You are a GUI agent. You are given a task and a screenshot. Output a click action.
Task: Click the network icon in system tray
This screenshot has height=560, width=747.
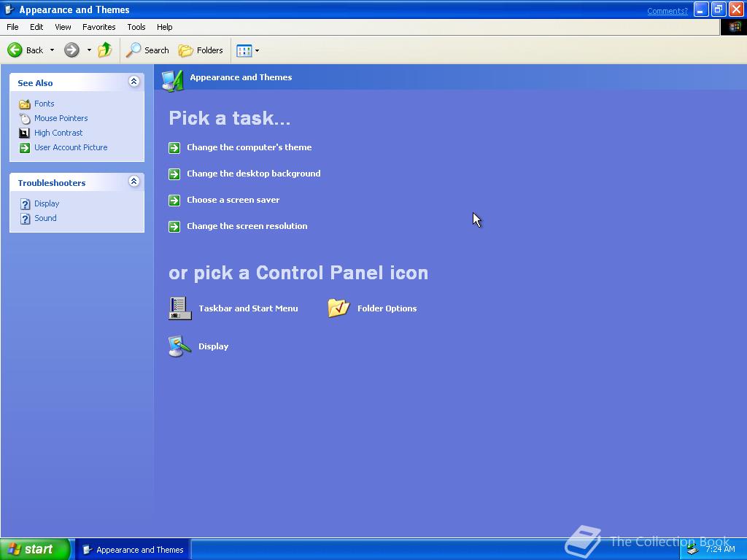[x=693, y=550]
